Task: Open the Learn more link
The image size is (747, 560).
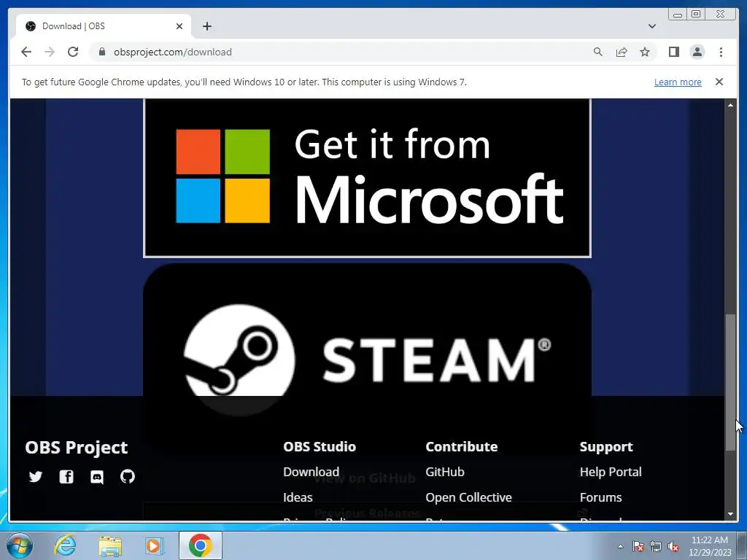Action: click(x=678, y=82)
